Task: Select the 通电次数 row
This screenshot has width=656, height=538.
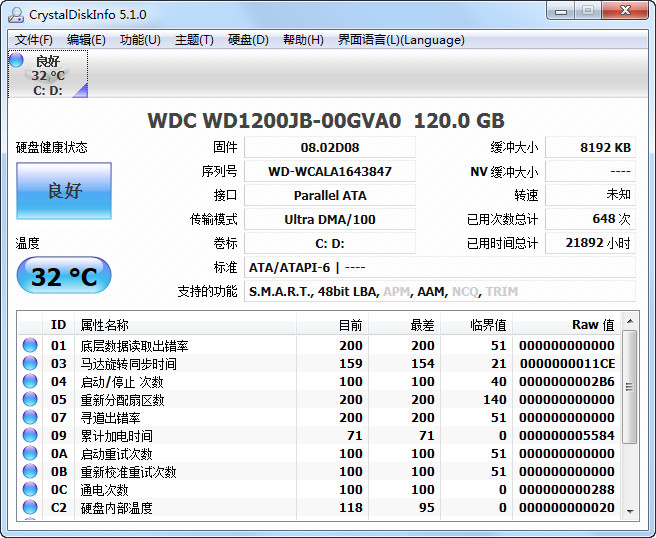Action: (320, 489)
